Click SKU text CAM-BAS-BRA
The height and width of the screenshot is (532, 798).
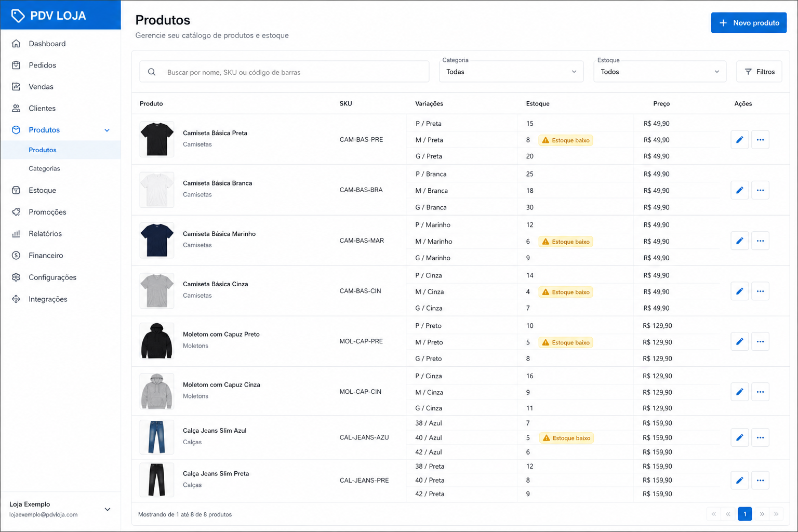[x=361, y=190]
